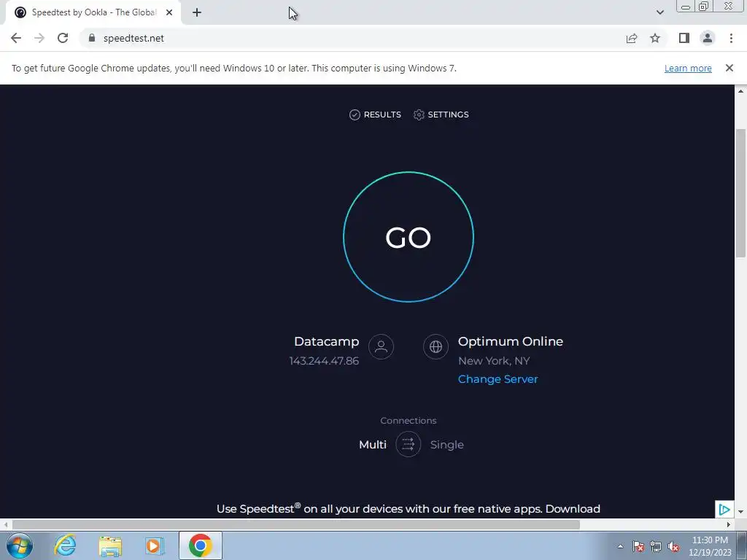Open the Windows Start menu

[x=20, y=545]
